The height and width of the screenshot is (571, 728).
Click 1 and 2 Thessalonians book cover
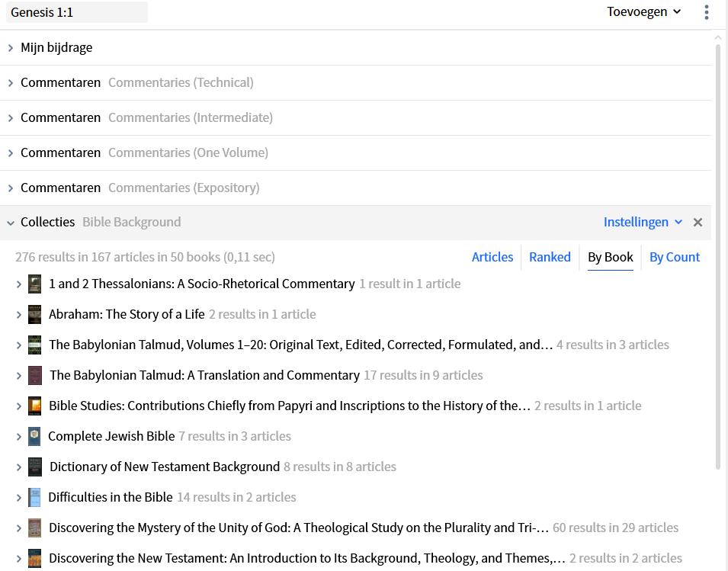[x=35, y=284]
